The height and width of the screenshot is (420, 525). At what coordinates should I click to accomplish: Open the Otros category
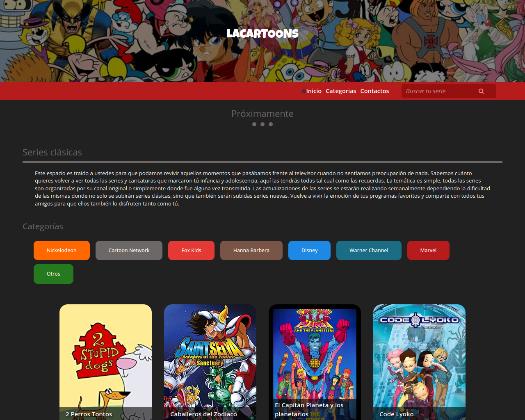pos(53,274)
